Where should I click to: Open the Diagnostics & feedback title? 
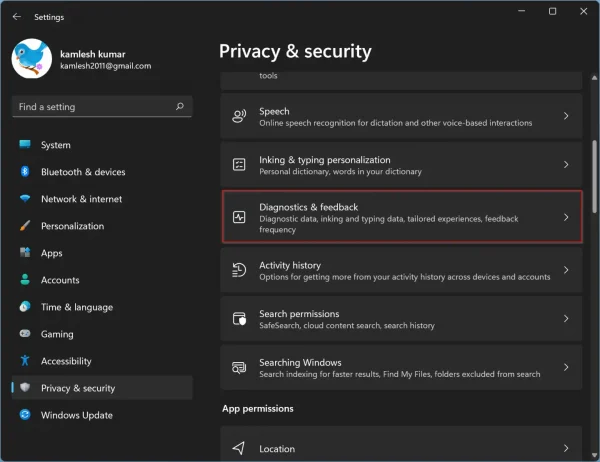click(308, 207)
